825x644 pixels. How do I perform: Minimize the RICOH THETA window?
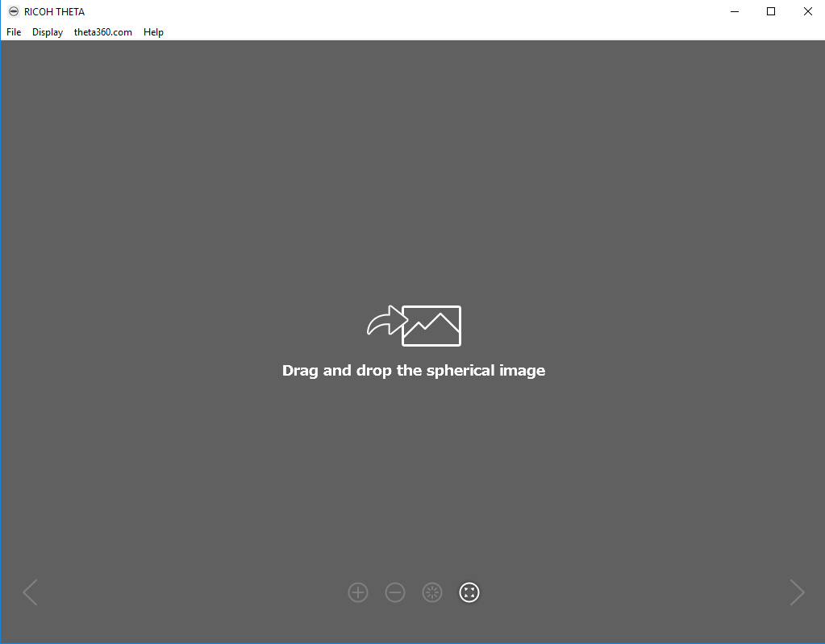click(x=735, y=11)
